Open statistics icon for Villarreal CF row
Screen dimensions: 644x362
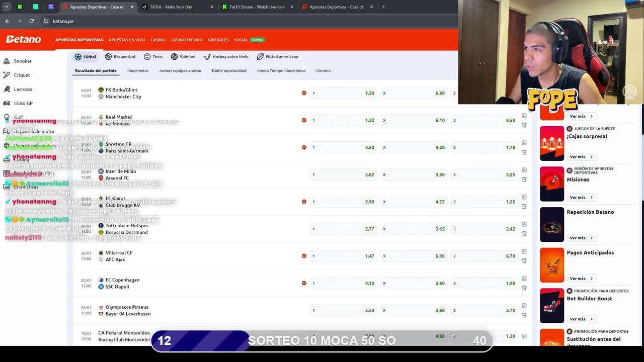click(x=524, y=251)
